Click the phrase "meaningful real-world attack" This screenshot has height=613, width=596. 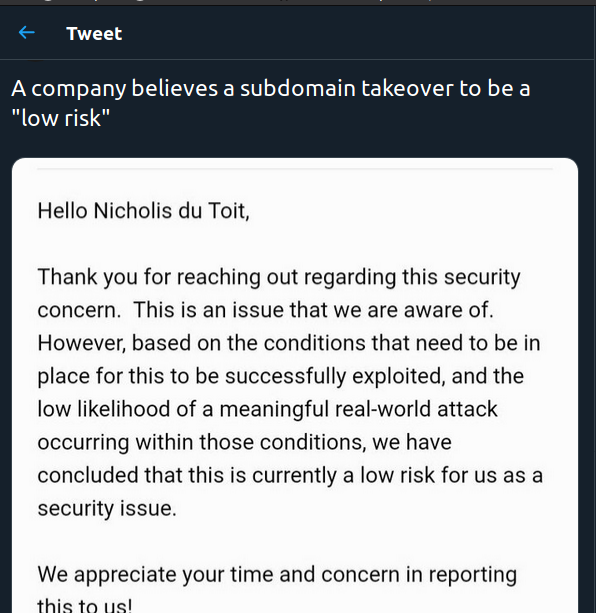(x=358, y=409)
